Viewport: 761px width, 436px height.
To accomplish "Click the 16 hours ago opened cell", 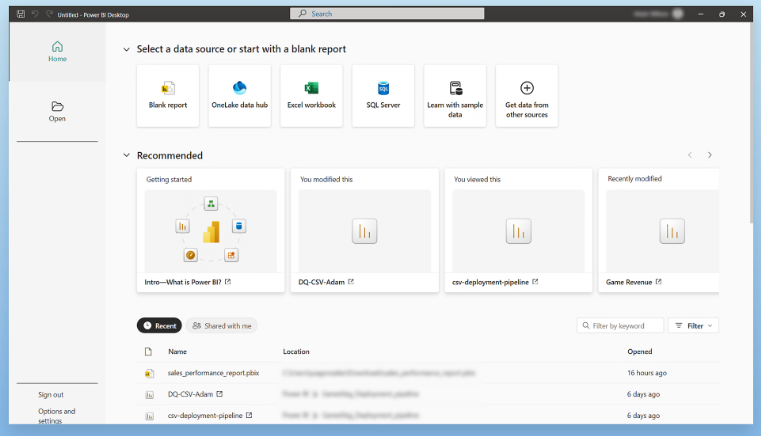I will pyautogui.click(x=647, y=373).
